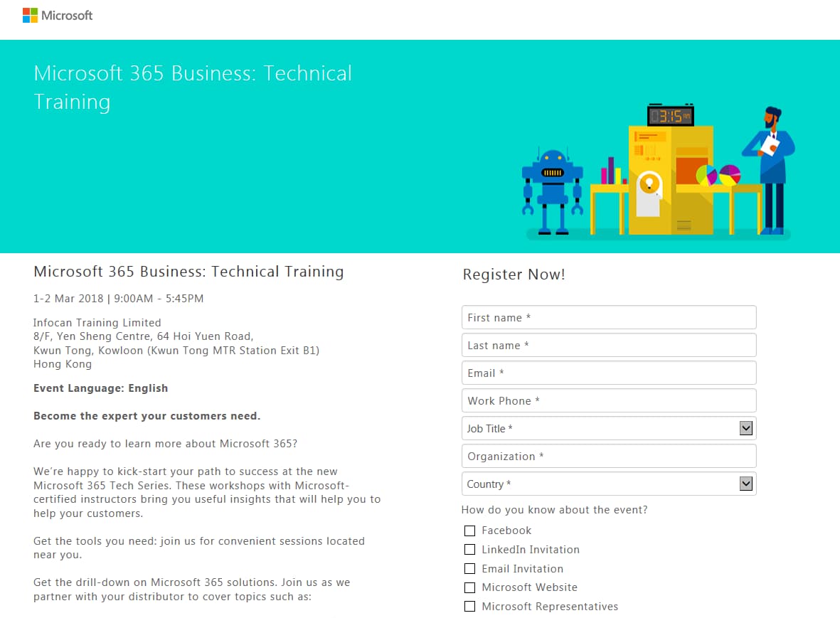This screenshot has width=840, height=618.
Task: Open the Country dropdown
Action: pos(609,484)
